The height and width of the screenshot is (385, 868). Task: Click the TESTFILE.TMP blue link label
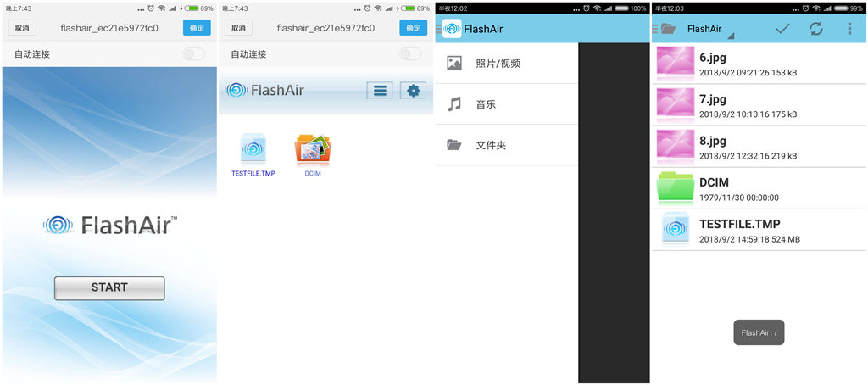pyautogui.click(x=253, y=173)
